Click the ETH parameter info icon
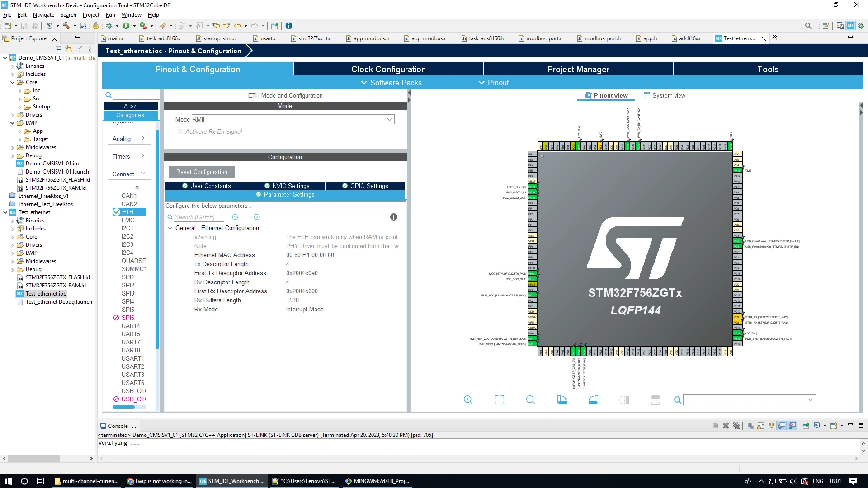This screenshot has width=868, height=488. [394, 217]
